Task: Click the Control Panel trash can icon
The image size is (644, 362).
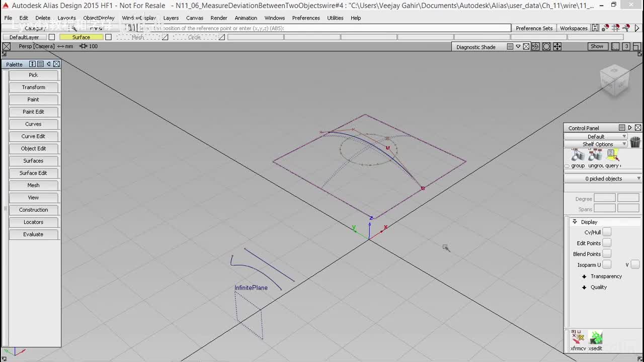Action: pyautogui.click(x=635, y=142)
